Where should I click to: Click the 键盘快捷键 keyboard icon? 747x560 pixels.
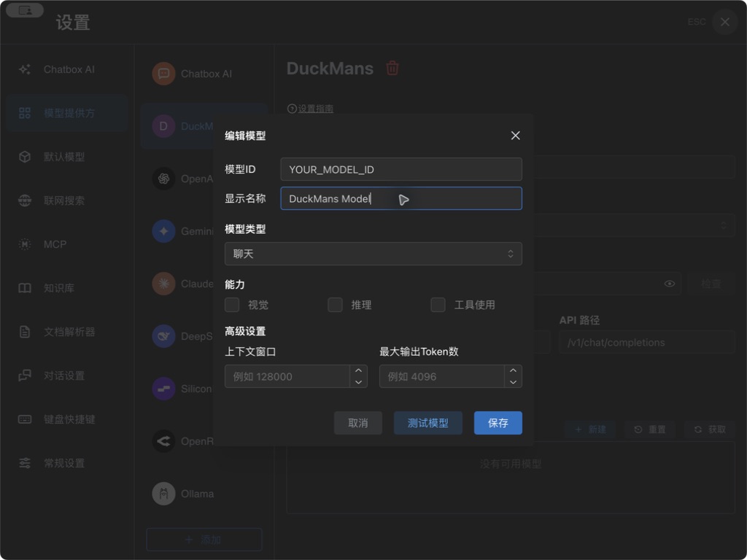[x=25, y=419]
